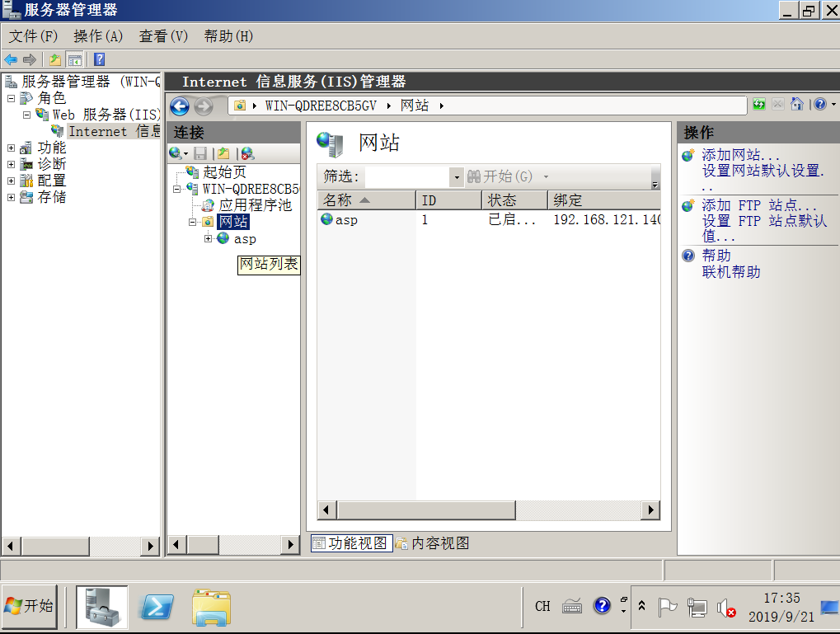Viewport: 840px width, 634px height.
Task: Collapse the Web 服务器(IIS) node
Action: 26,115
